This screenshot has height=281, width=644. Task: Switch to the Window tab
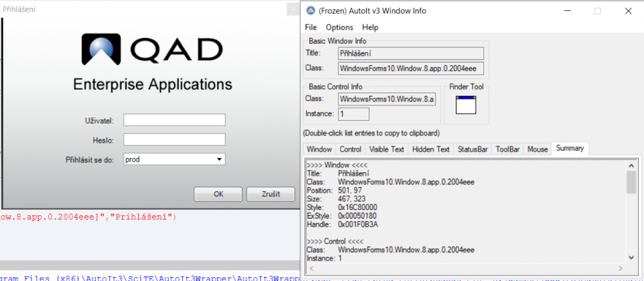tap(319, 149)
